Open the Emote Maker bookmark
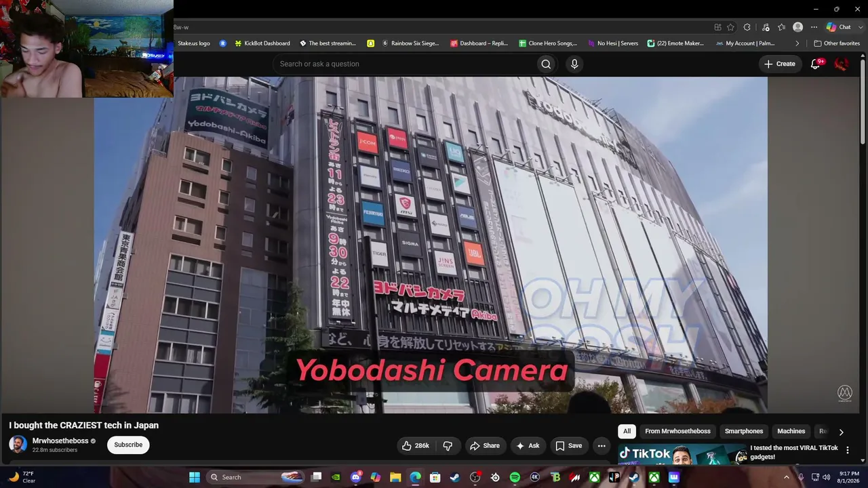The width and height of the screenshot is (868, 488). pyautogui.click(x=677, y=43)
